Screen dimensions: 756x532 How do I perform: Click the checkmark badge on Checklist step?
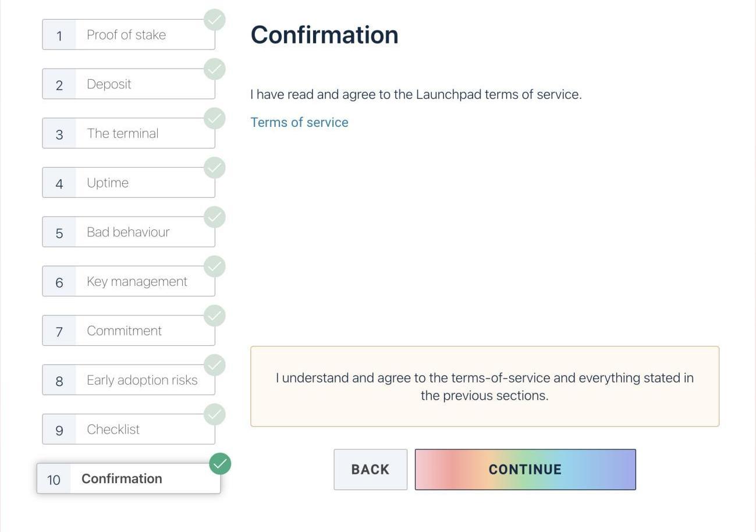click(215, 414)
